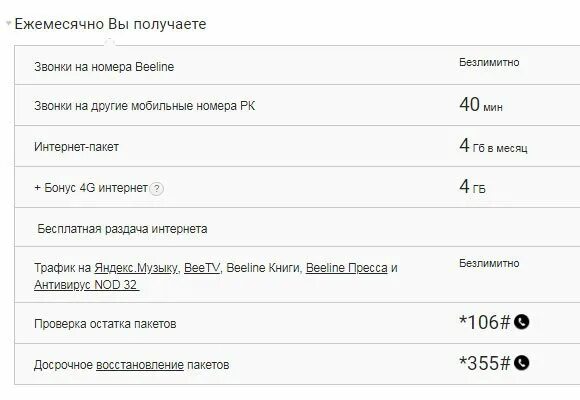
Task: Click the phone icon next to *106#
Action: coord(522,322)
